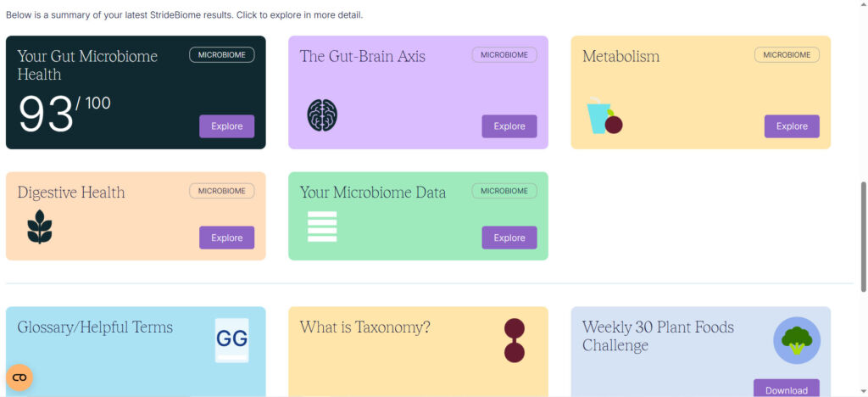Download the Weekly 30 Plant Foods Challenge
The width and height of the screenshot is (868, 397).
click(x=786, y=389)
